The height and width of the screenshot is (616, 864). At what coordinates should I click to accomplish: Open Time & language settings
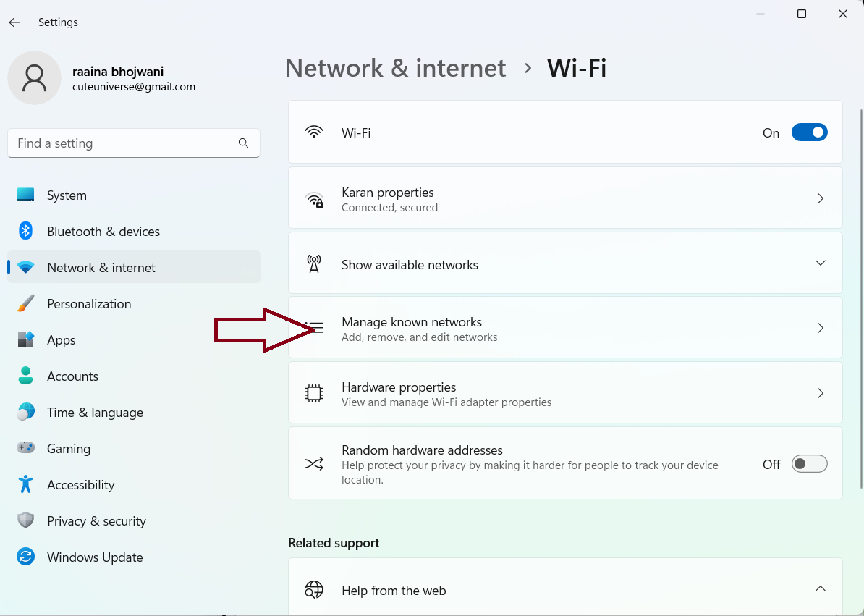(x=95, y=413)
